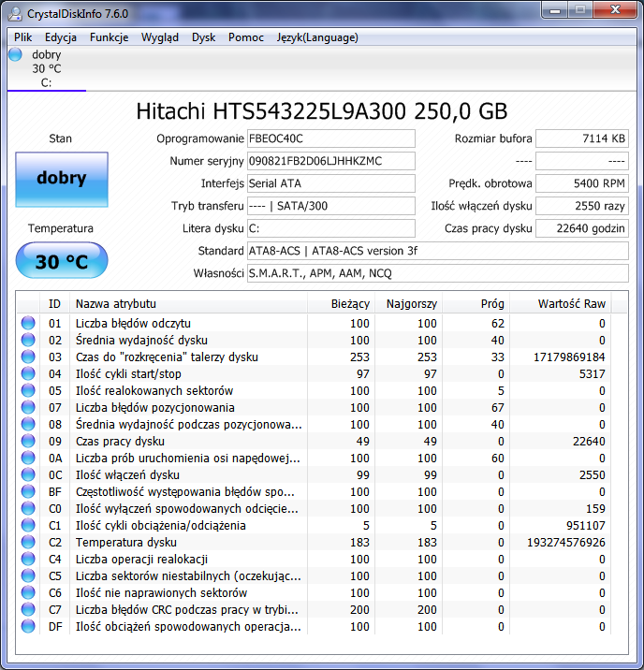The image size is (644, 670).
Task: Click status icon for attribute C7
Action: click(28, 610)
